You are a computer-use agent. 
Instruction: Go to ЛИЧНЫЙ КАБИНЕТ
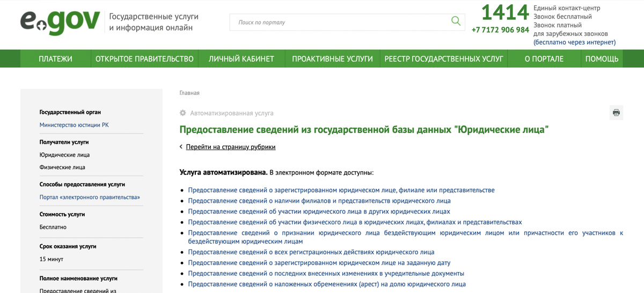(241, 59)
